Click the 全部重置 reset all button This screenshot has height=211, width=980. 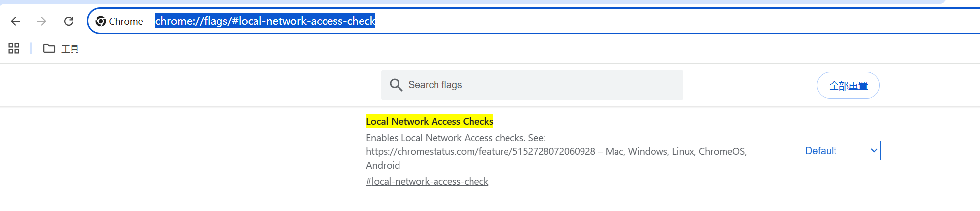(x=848, y=86)
